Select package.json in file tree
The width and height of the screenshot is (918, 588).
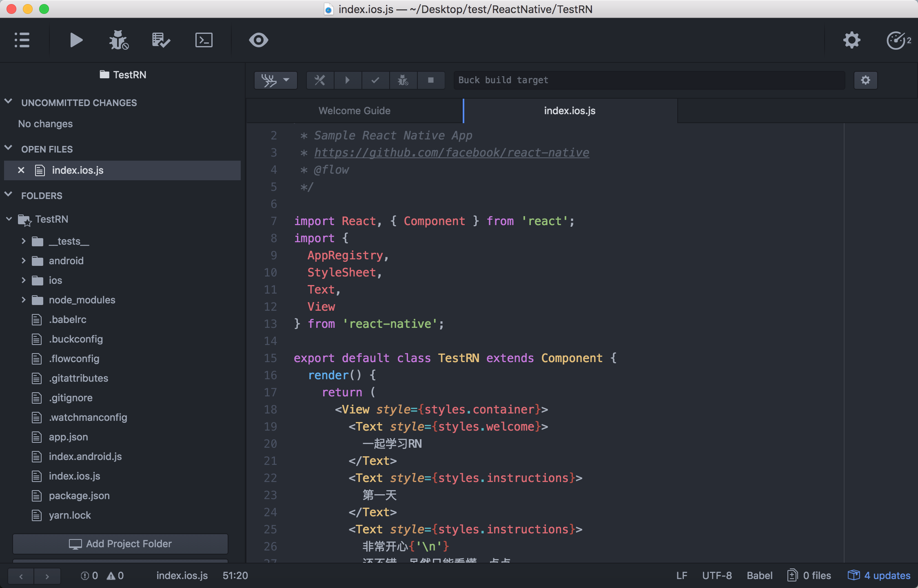(x=79, y=496)
